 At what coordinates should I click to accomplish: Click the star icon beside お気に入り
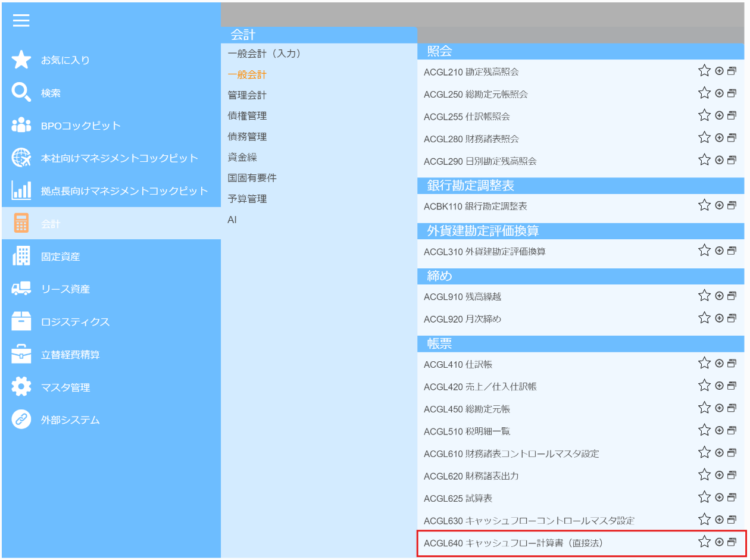21,60
